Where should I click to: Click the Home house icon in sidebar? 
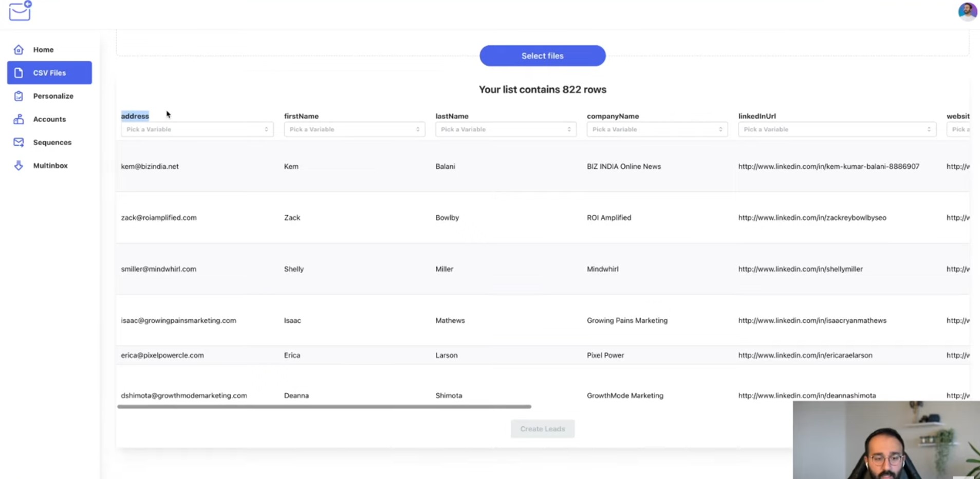(19, 50)
